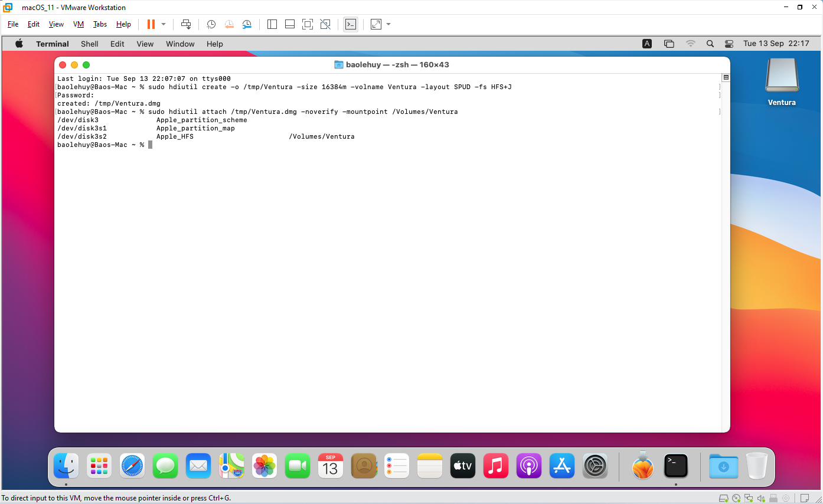Open FaceTime from the Dock
Screen dimensions: 823x504
coord(298,466)
